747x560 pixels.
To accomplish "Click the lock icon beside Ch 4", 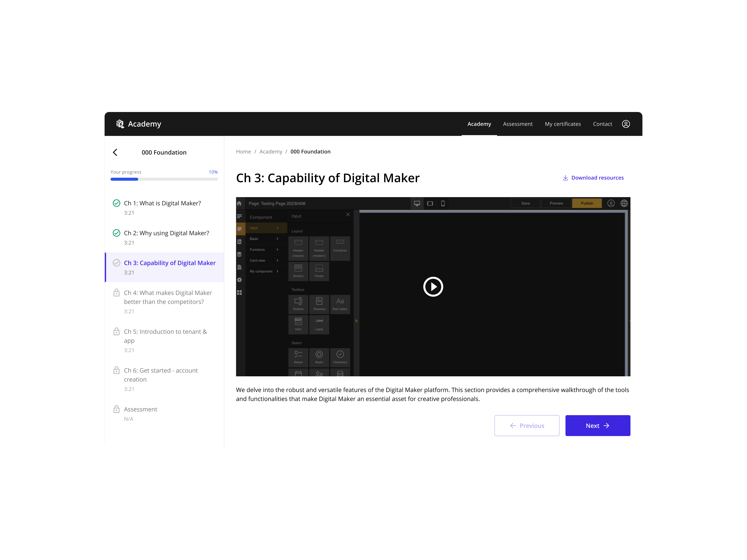I will [117, 292].
